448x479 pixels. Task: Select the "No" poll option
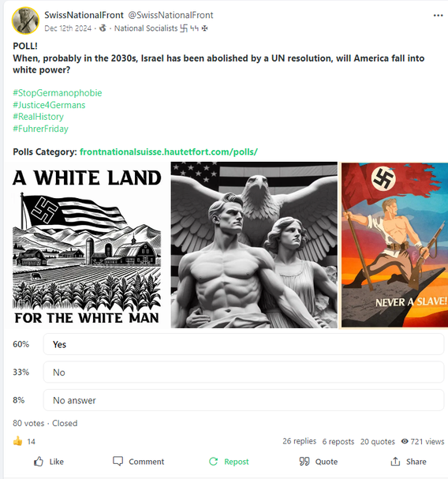tap(244, 372)
